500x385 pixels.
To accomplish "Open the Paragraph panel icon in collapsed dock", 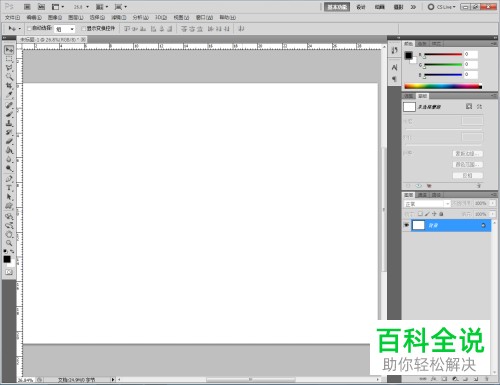I will [394, 79].
